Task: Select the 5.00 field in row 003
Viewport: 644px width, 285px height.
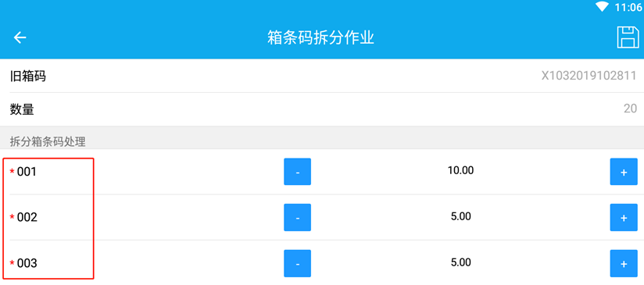Action: click(x=460, y=262)
